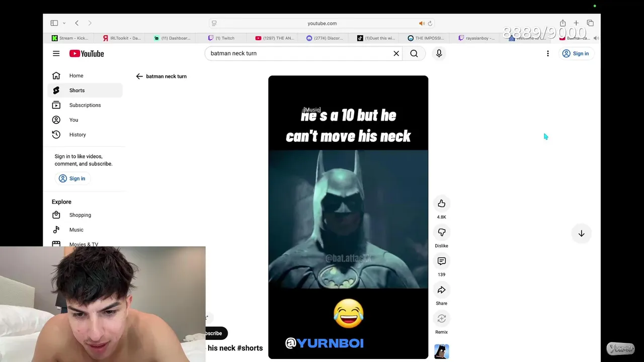This screenshot has width=644, height=362.
Task: Switch to the (11) Dashboard tab
Action: point(173,38)
